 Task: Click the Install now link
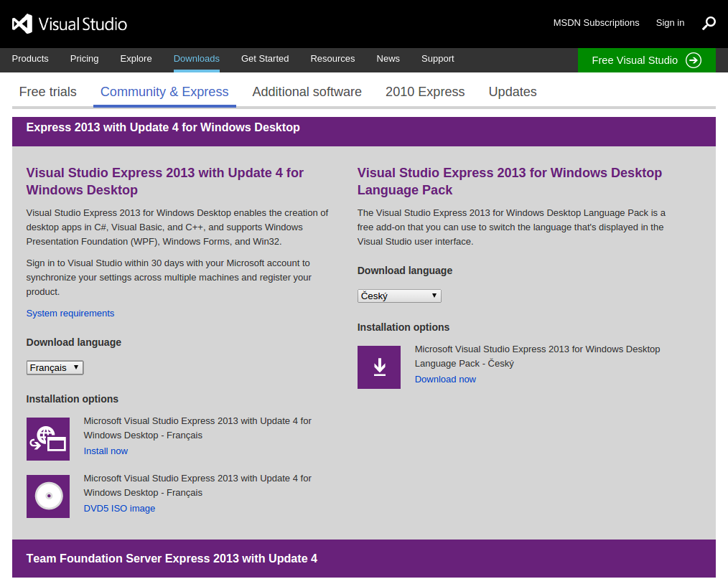coord(106,451)
